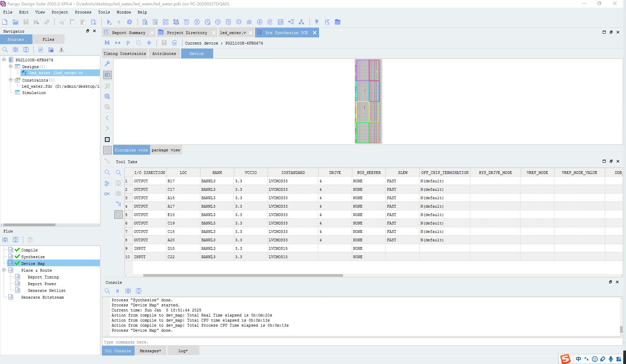Switch to Timing Constraints tab

125,54
